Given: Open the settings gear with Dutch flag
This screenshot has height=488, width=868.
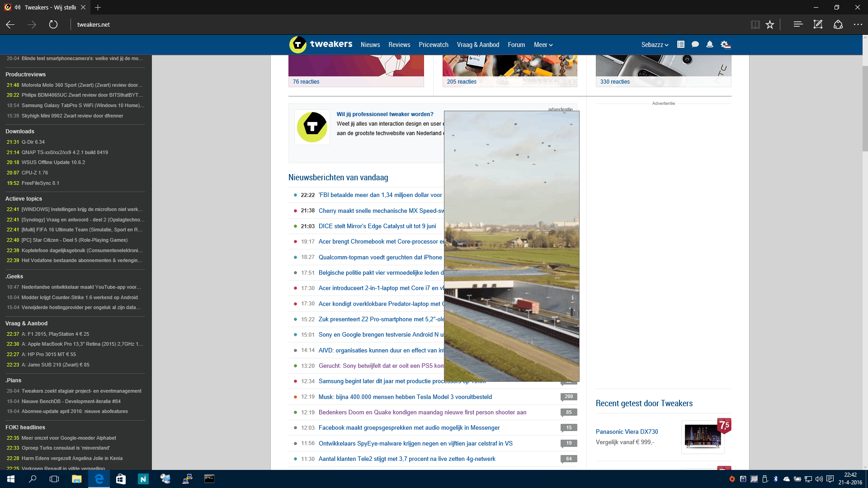Looking at the screenshot, I should point(726,44).
